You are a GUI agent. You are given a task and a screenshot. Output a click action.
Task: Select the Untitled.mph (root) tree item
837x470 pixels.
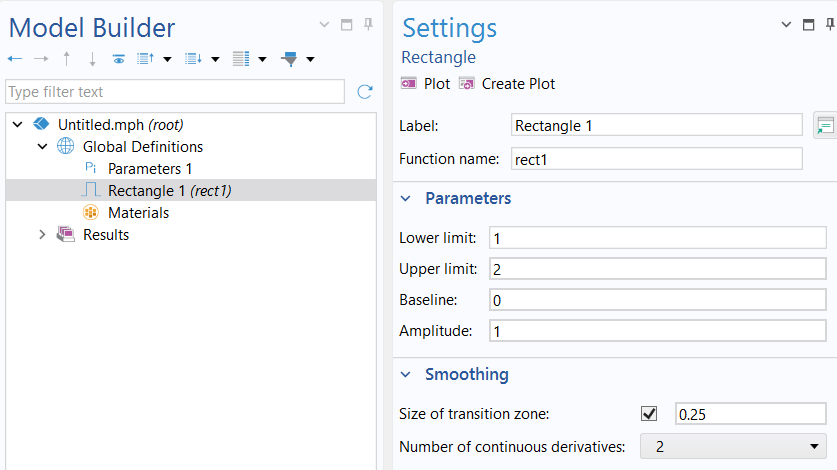tap(121, 124)
